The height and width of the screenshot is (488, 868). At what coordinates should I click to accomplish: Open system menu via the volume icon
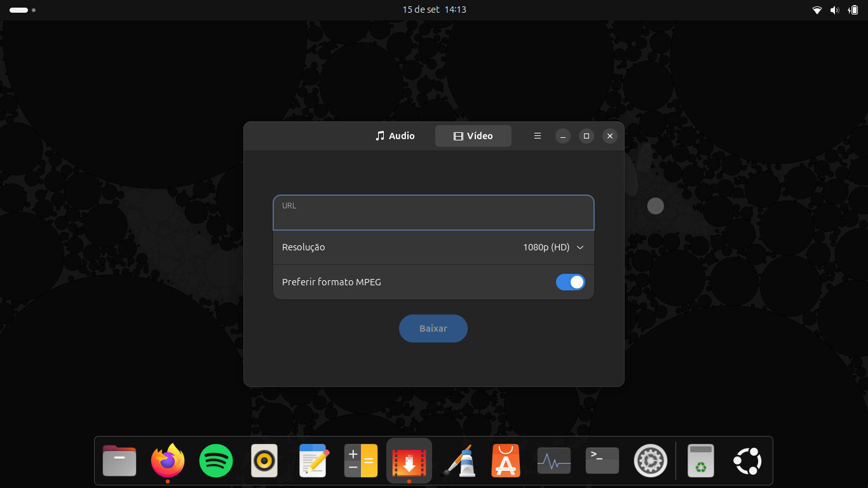tap(835, 10)
